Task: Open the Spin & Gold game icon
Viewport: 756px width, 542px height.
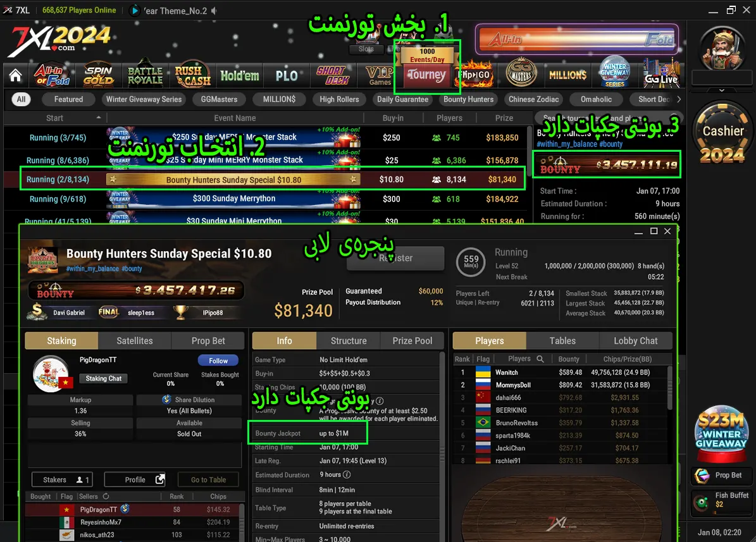Action: click(98, 75)
